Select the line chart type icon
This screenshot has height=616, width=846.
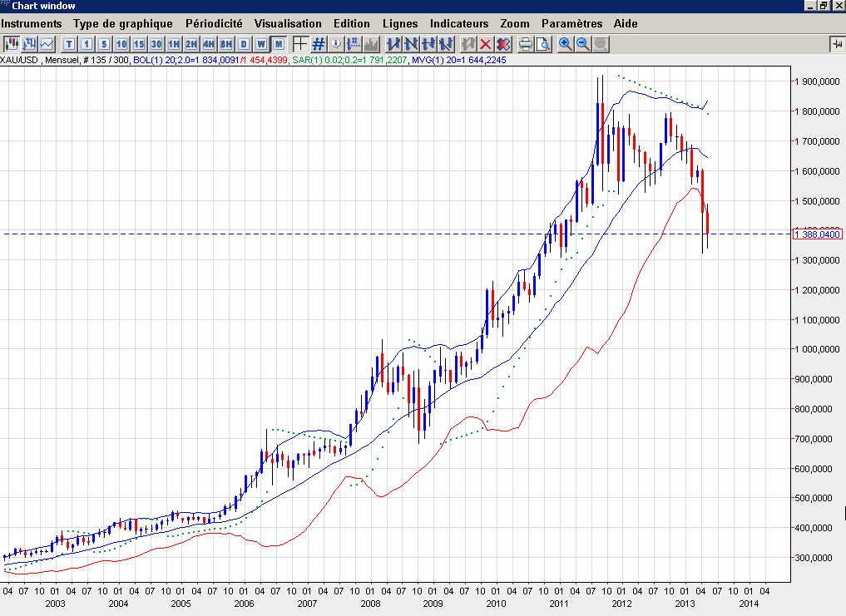tap(47, 44)
